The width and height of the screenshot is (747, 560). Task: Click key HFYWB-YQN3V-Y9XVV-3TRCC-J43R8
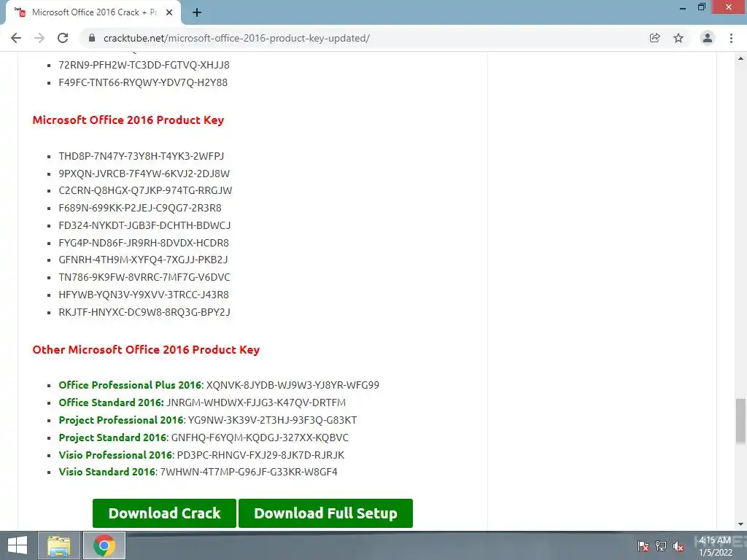(x=144, y=295)
